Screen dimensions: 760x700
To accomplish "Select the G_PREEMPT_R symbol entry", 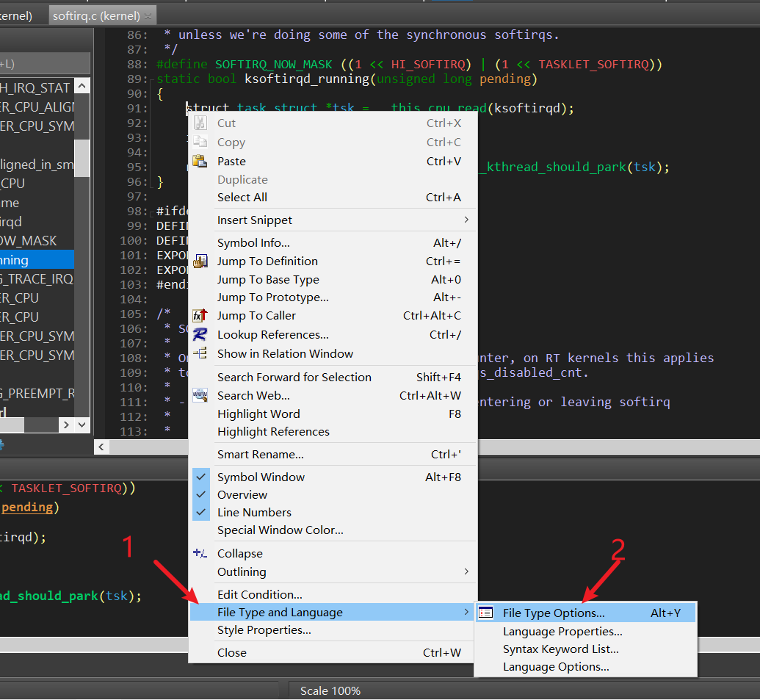I will tap(37, 393).
